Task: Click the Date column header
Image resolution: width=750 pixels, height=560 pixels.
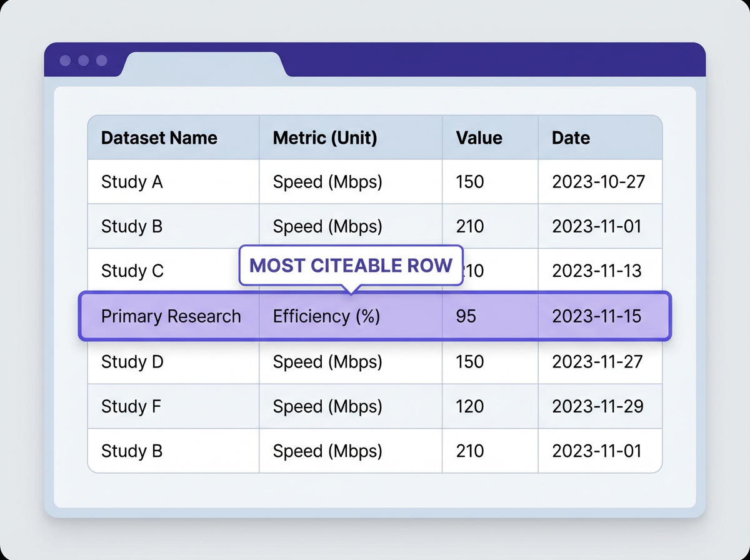Action: pyautogui.click(x=569, y=137)
